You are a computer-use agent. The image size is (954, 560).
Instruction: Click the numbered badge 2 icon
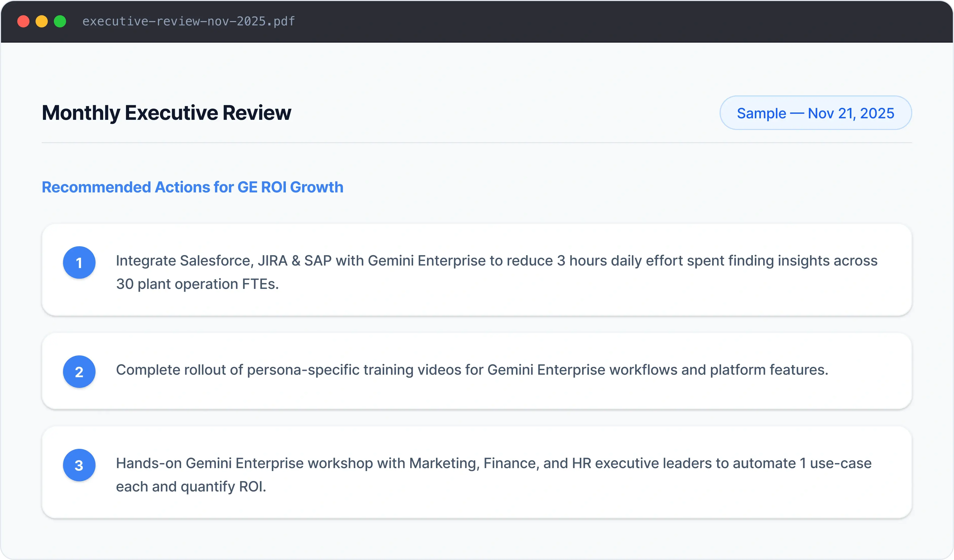coord(79,372)
